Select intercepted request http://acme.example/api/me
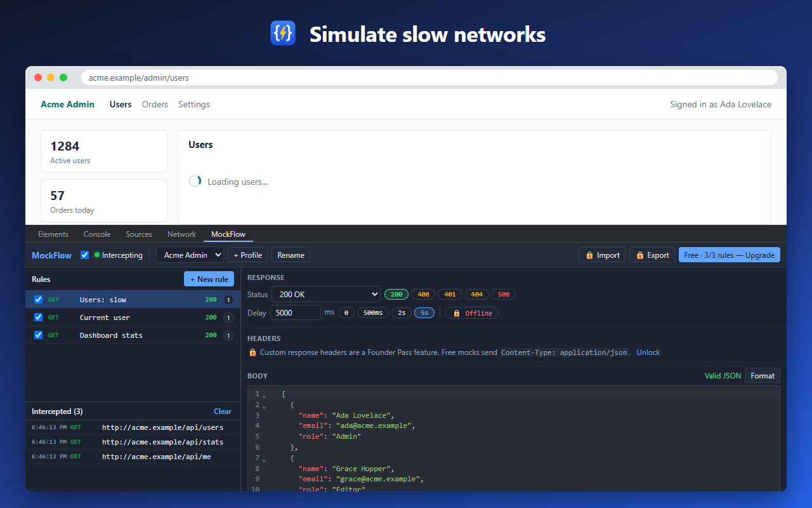 tap(133, 457)
